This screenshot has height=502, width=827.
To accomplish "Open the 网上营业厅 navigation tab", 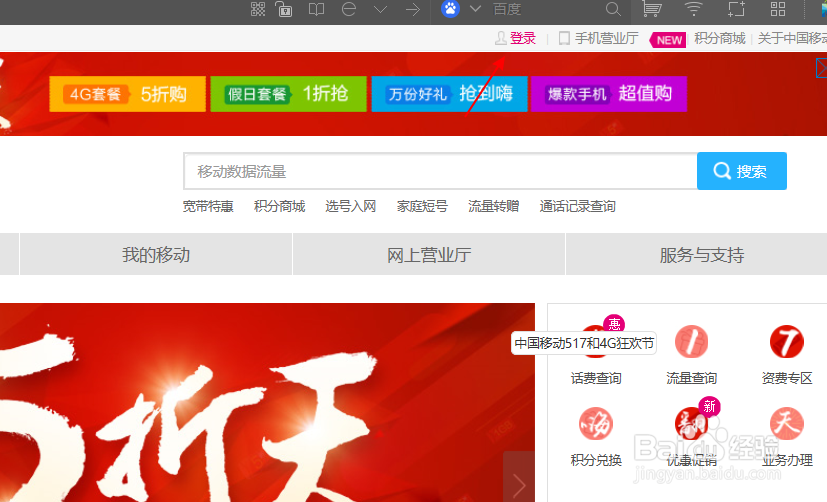I will click(x=429, y=255).
